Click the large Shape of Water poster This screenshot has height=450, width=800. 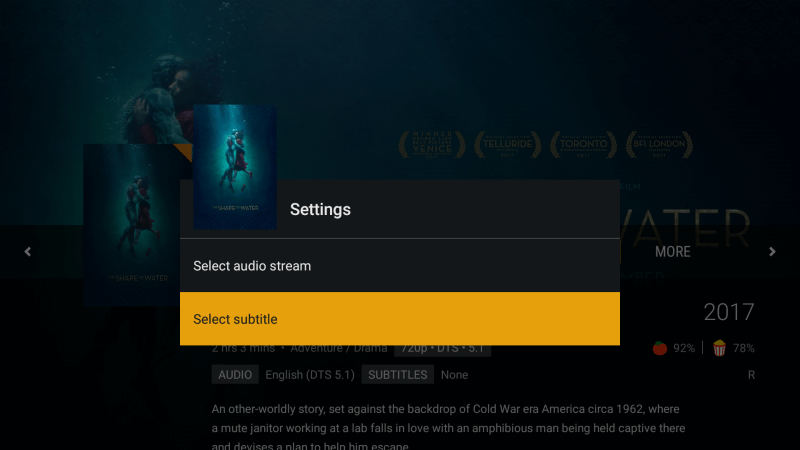click(132, 224)
